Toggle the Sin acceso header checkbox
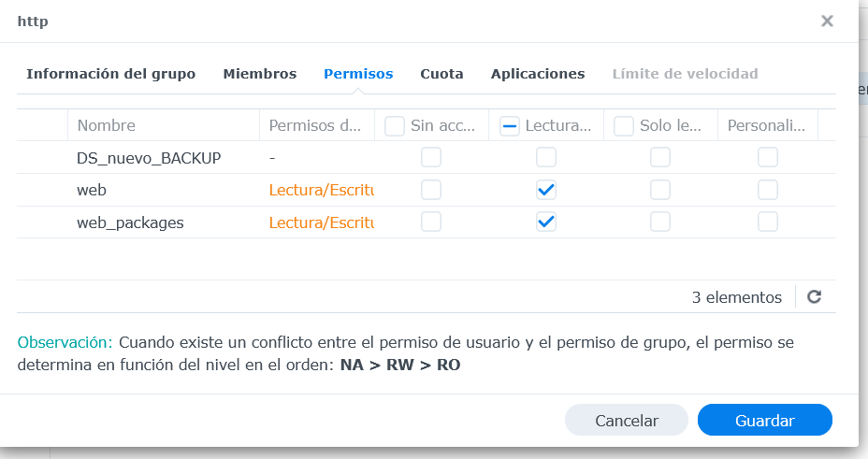Screen dimensions: 868x459 395,125
